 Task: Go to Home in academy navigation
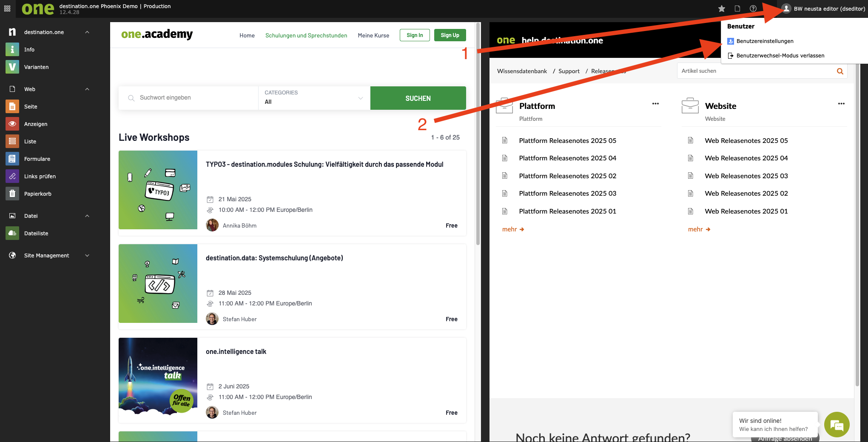pyautogui.click(x=247, y=35)
